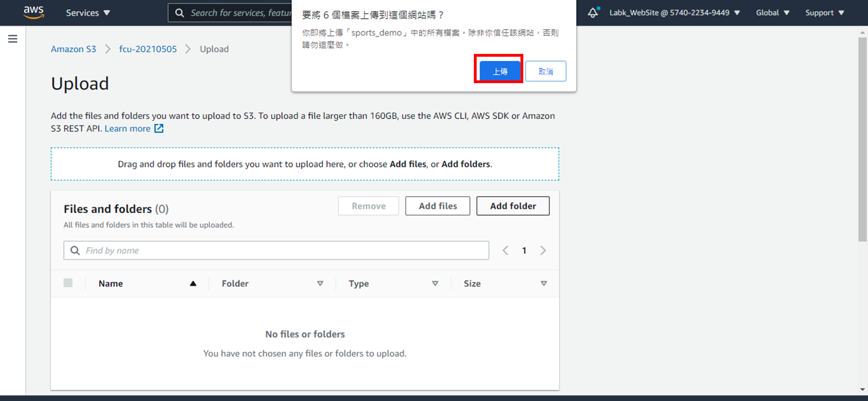Click the No files or folders message

(305, 334)
